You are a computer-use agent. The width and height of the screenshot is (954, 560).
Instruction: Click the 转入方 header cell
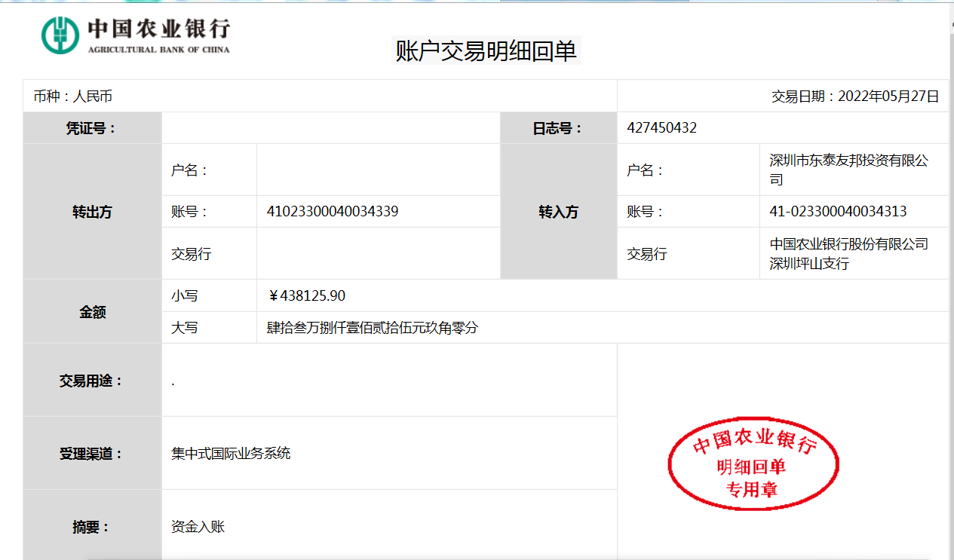pos(559,212)
